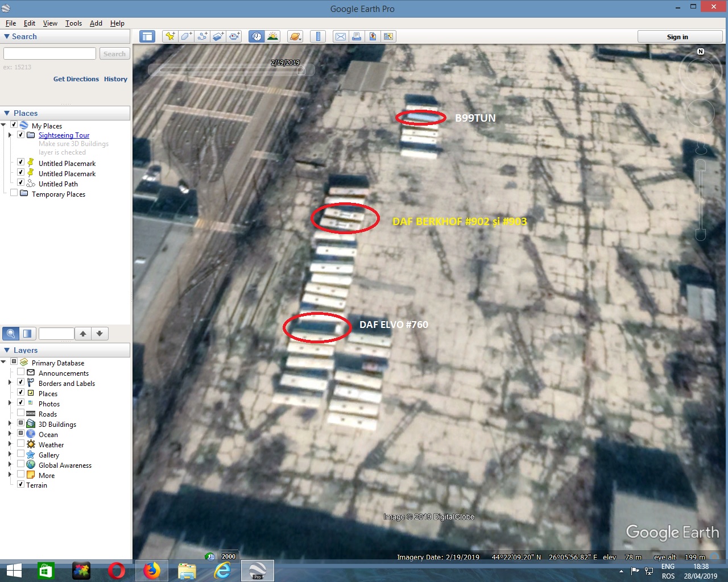Image resolution: width=728 pixels, height=582 pixels.
Task: Toggle the Sightseeing Tour checkbox
Action: (x=20, y=135)
